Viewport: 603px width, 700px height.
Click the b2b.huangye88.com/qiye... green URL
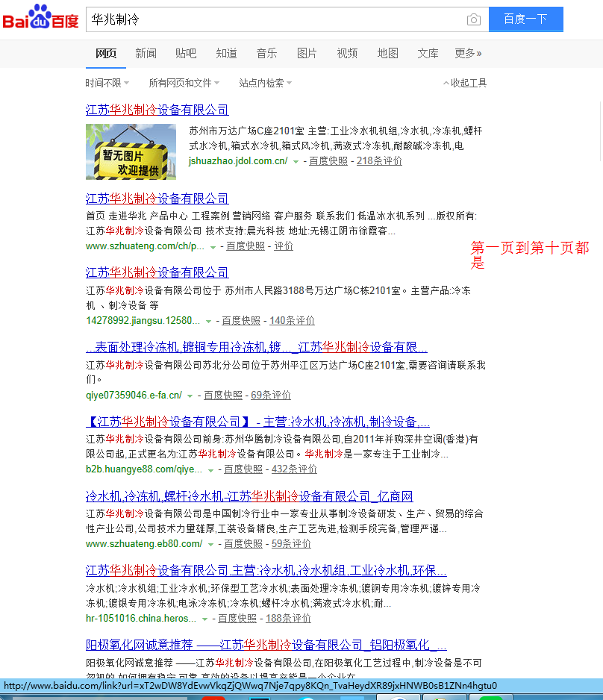tap(144, 469)
